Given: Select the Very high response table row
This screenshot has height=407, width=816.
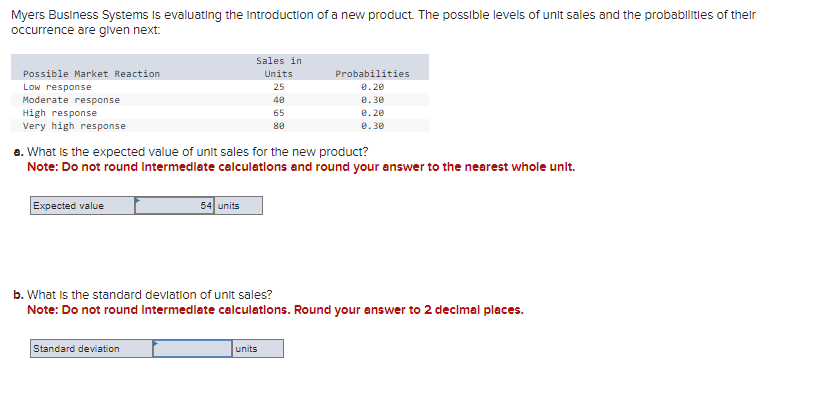Looking at the screenshot, I should (x=220, y=126).
